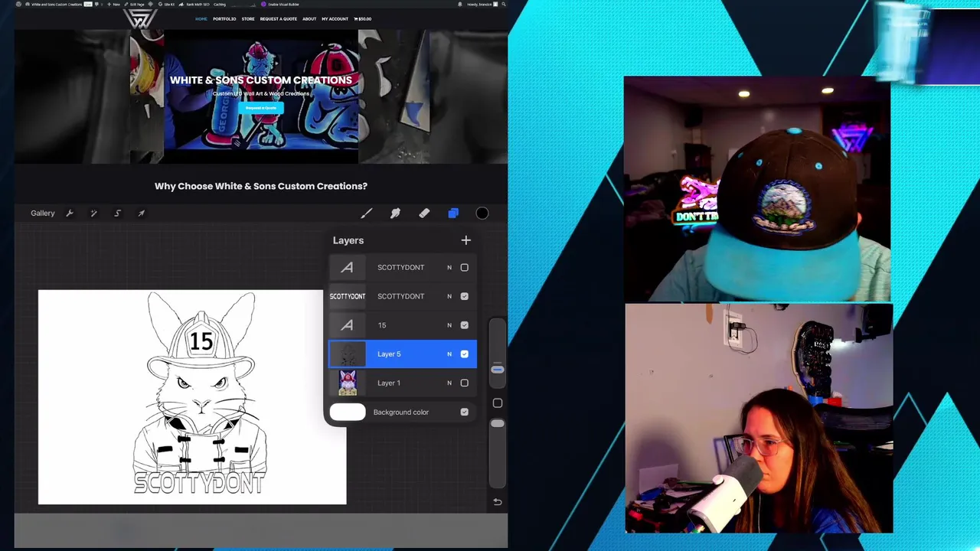Hide the 15 text layer
Image resolution: width=980 pixels, height=551 pixels.
465,325
